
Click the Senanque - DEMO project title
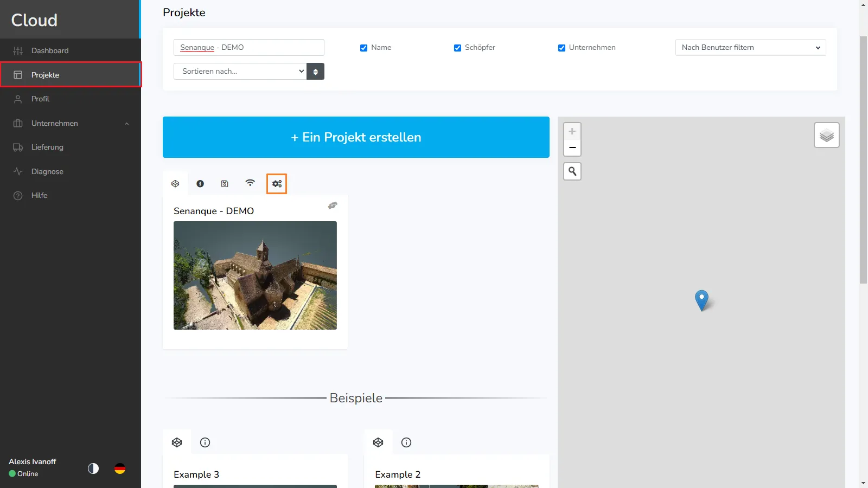pos(214,211)
